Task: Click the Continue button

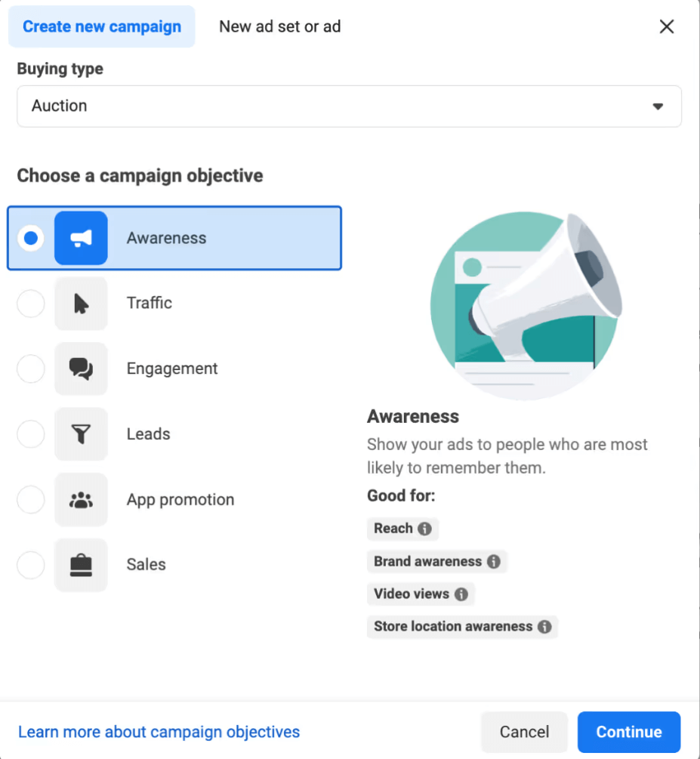Action: (629, 731)
